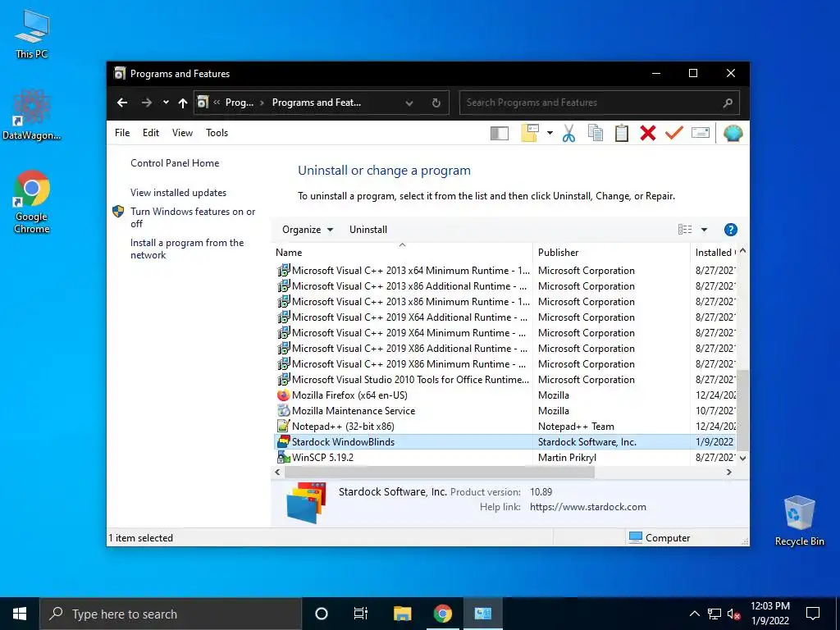Screen dimensions: 840x630
Task: Click the blue Help question icon
Action: (x=730, y=230)
